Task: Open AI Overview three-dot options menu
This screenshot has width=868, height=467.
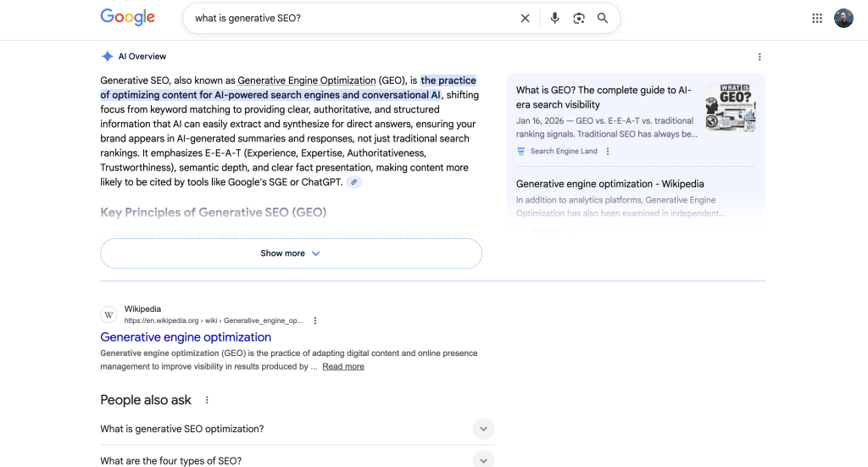Action: (759, 57)
